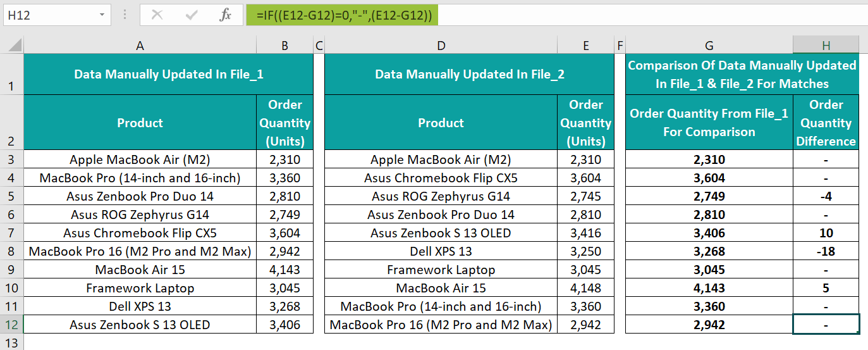Select row 12 header

(x=12, y=325)
